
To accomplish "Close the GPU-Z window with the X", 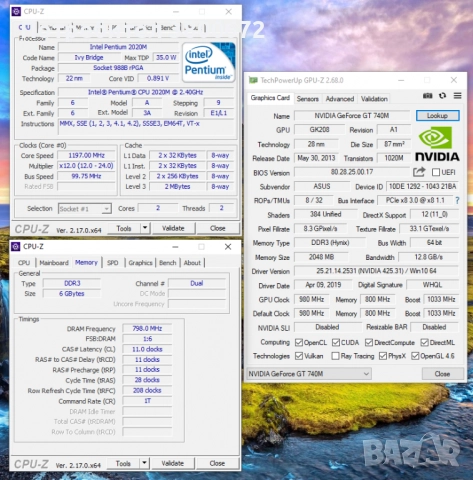I will coord(454,80).
